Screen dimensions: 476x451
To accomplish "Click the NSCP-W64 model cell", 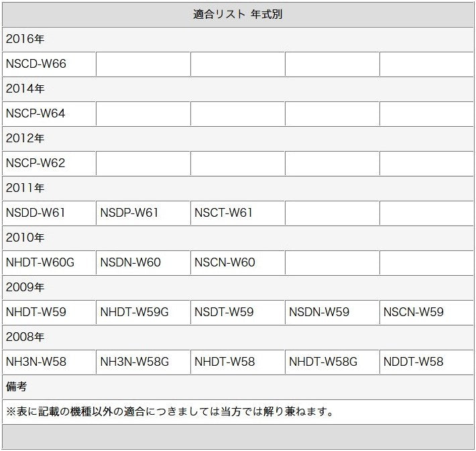I will tap(49, 113).
